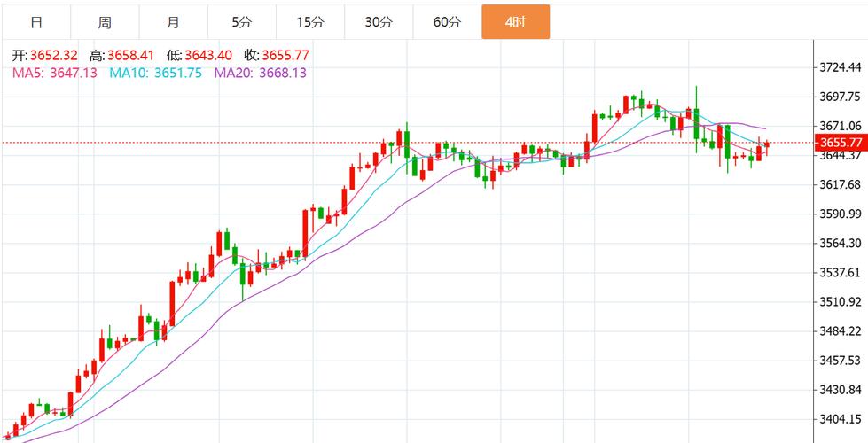The image size is (868, 443).
Task: Click the MA20 indicator label
Action: point(260,73)
